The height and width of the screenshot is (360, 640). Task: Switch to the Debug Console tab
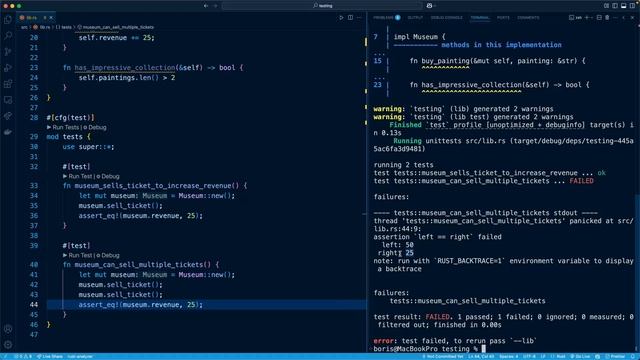(447, 18)
